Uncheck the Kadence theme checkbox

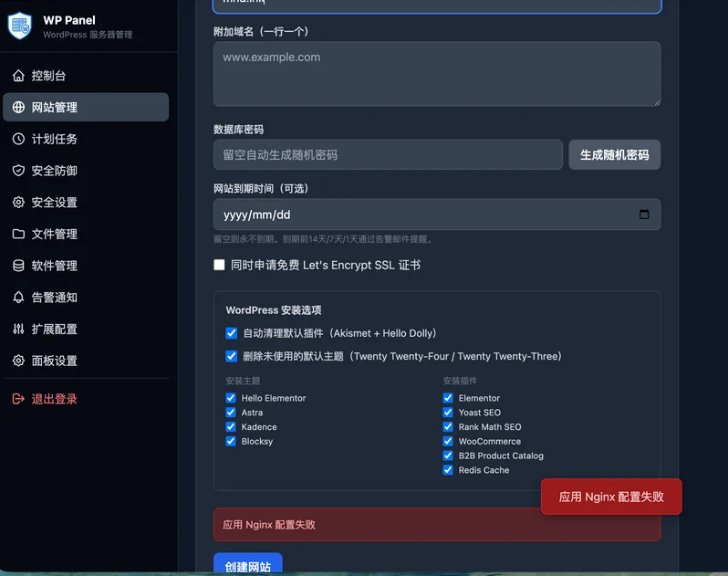click(231, 426)
